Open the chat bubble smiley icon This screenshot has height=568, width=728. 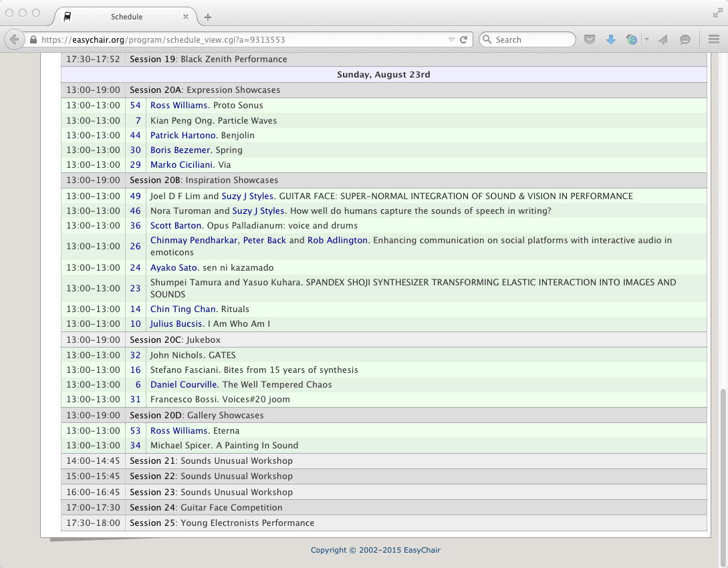tap(685, 39)
